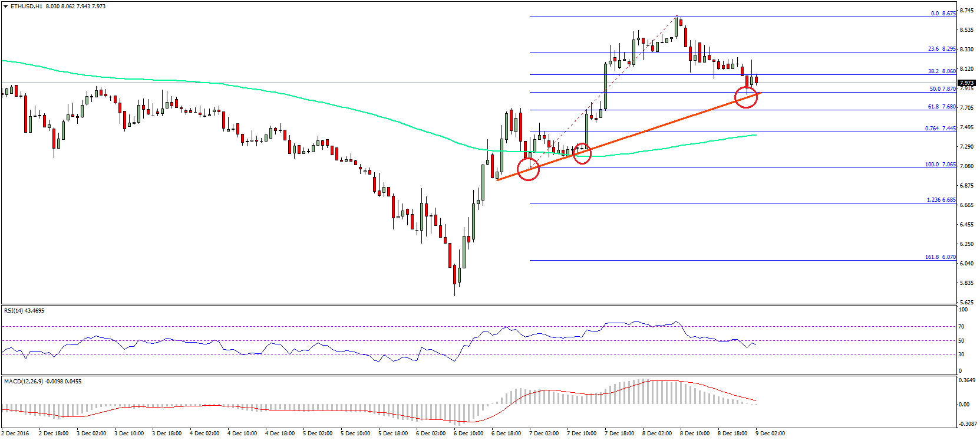Select the 0.764 7.445 Fibonacci label

click(941, 128)
